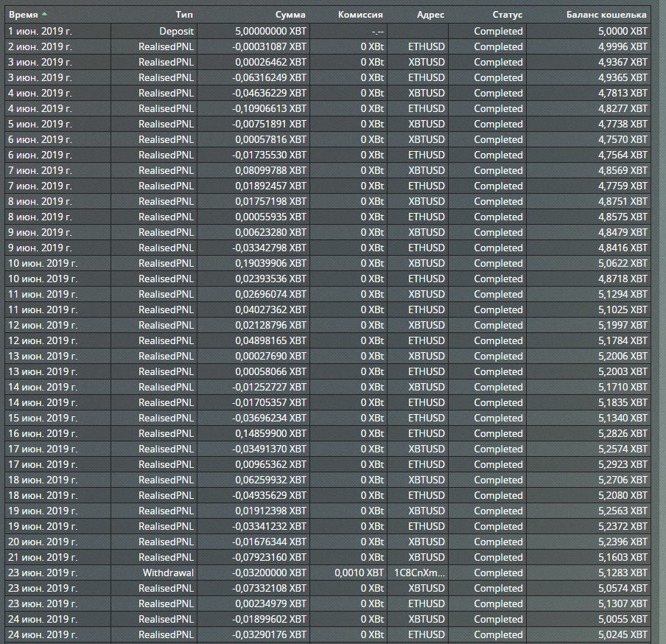Click the wallet balance 5,0622 XBT
The image size is (666, 644).
(x=623, y=263)
